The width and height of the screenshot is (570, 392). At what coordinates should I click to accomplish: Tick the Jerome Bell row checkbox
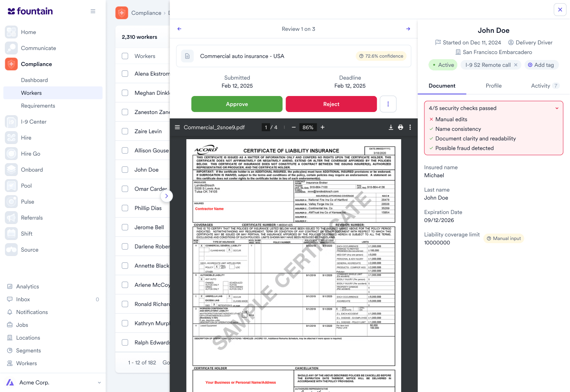[x=125, y=227]
